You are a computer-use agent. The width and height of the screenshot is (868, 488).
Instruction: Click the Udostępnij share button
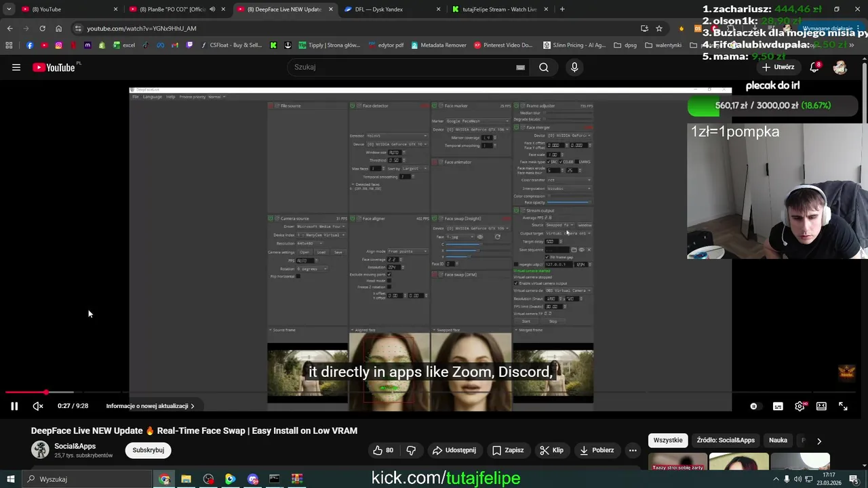[x=454, y=450]
